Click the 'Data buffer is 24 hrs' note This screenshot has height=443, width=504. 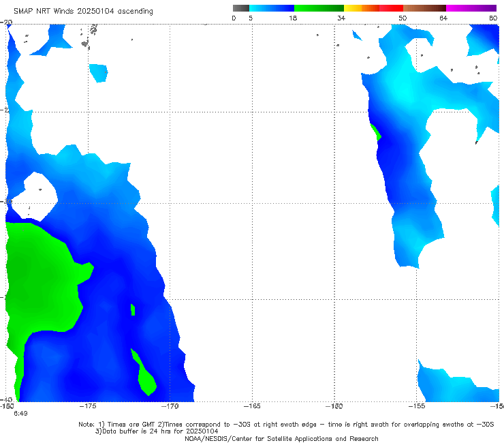(157, 431)
